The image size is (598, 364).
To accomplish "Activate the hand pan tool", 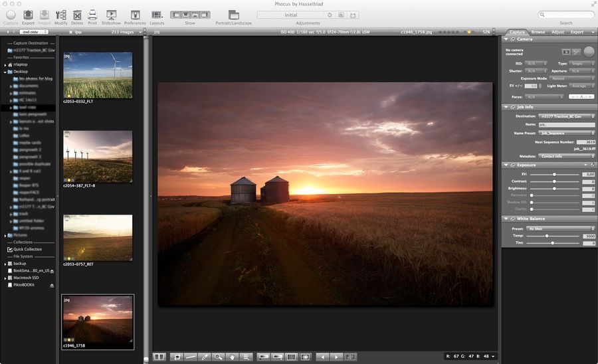I will click(232, 357).
